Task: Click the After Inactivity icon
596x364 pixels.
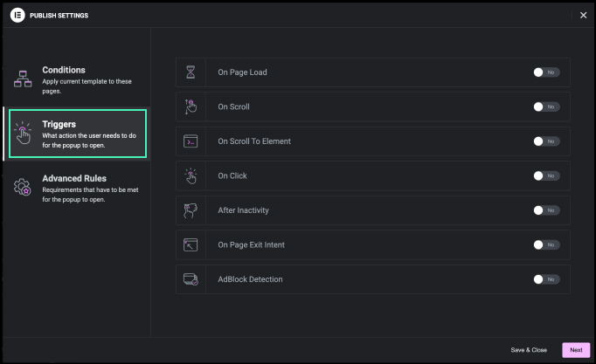Action: pyautogui.click(x=191, y=210)
